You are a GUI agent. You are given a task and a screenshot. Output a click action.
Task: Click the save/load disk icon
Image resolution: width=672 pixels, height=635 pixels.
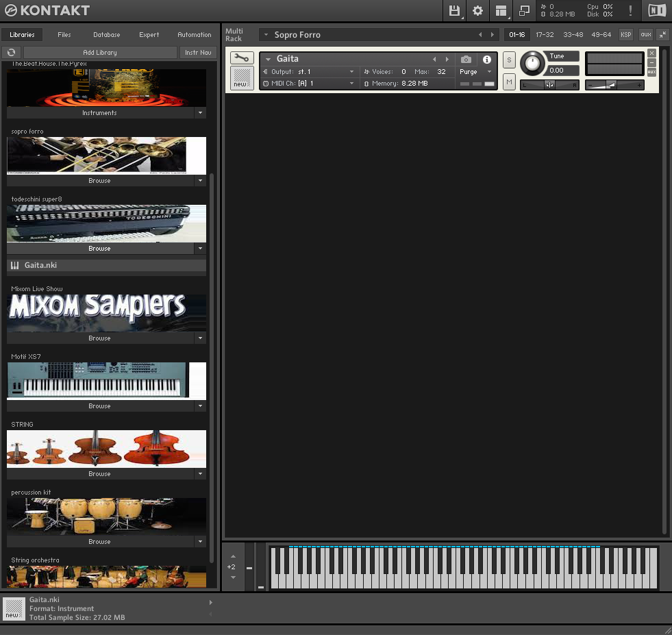(x=454, y=11)
